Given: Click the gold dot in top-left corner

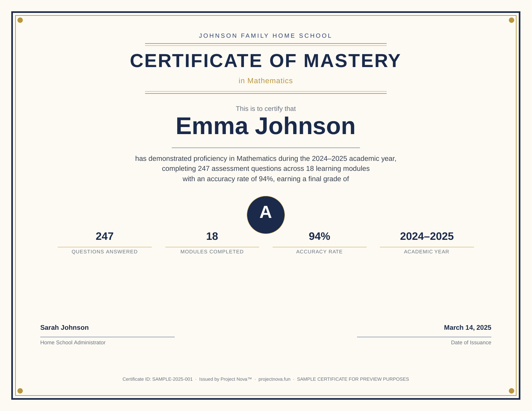Looking at the screenshot, I should [x=20, y=20].
